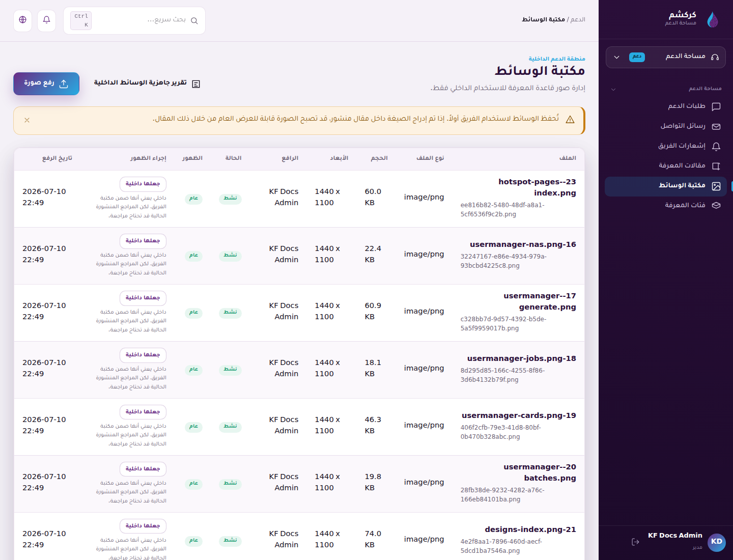Click the الرافع column header
This screenshot has height=560, width=733.
[290, 158]
